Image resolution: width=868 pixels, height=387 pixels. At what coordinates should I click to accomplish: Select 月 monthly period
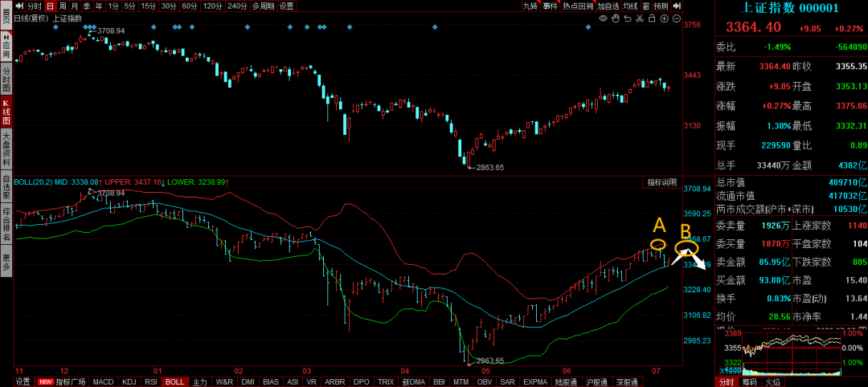click(75, 6)
